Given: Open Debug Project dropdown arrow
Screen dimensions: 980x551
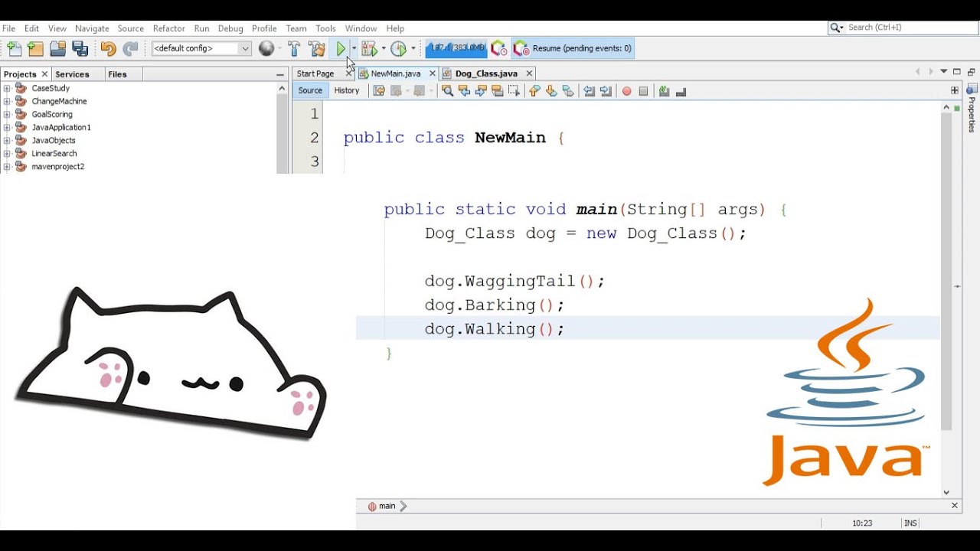Looking at the screenshot, I should pos(384,49).
